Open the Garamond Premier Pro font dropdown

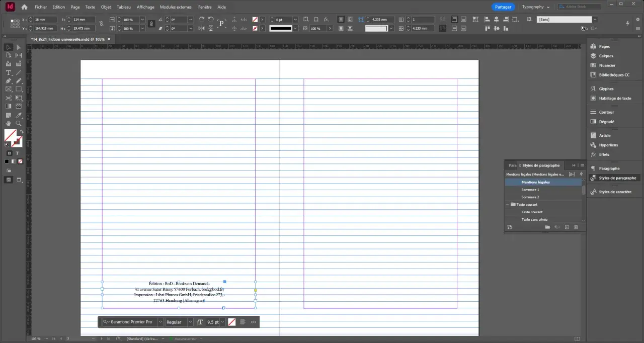(x=160, y=322)
